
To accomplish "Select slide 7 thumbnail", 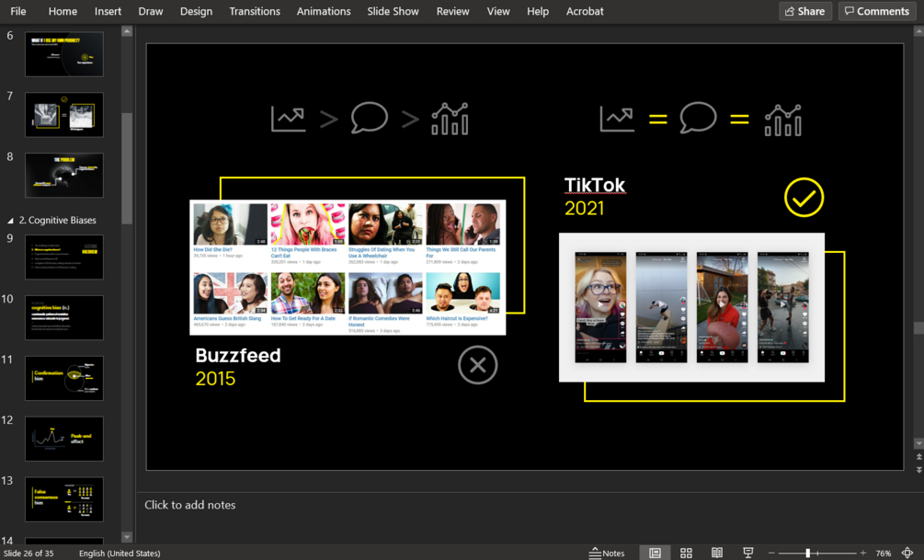I will pyautogui.click(x=64, y=115).
